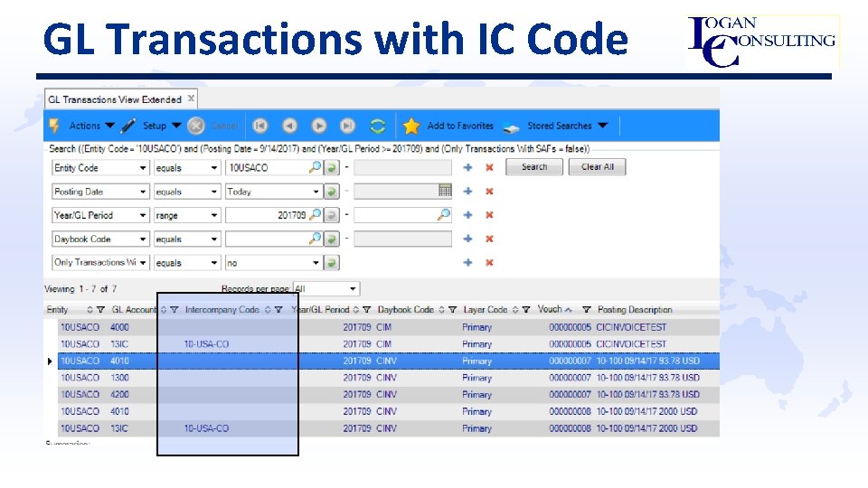This screenshot has height=488, width=868.
Task: Remove Year/GL Period condition with red X
Action: [489, 215]
